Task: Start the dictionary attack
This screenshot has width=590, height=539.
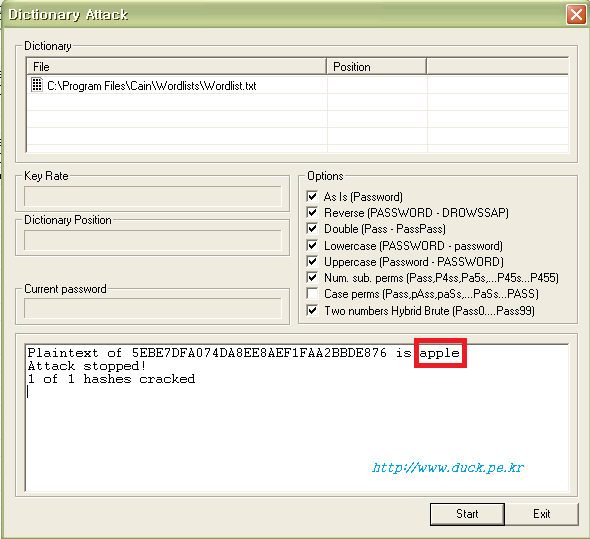Action: coord(467,514)
